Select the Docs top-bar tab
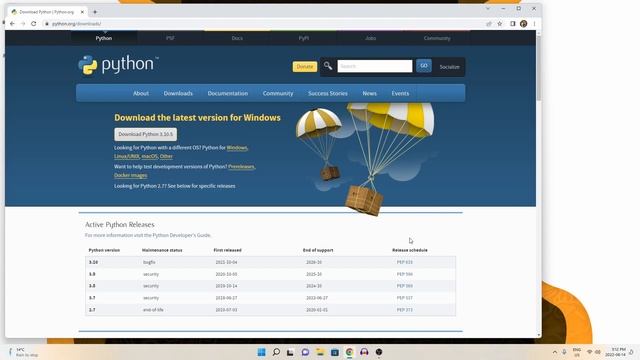The width and height of the screenshot is (640, 360). click(237, 38)
